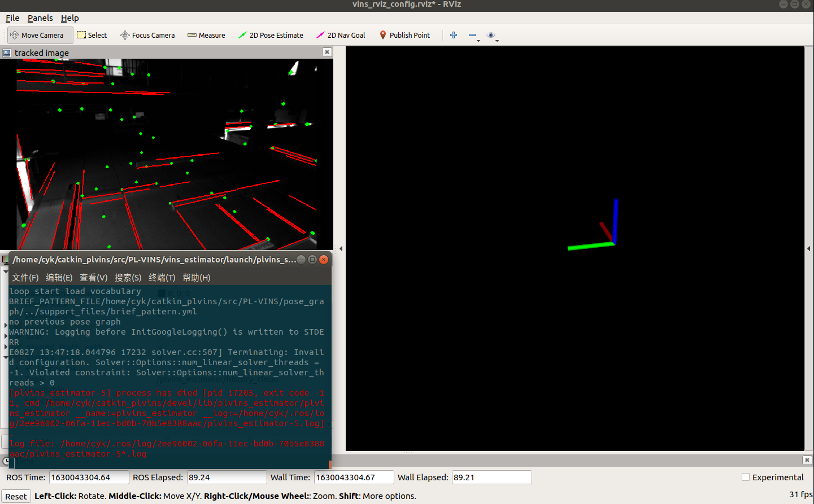Open the 终端(T) menu in the terminal

[162, 277]
